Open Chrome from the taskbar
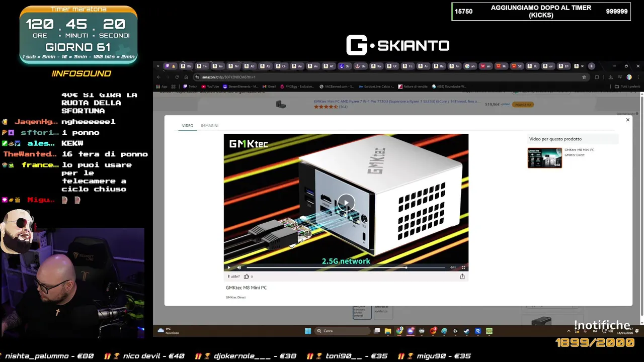 399,331
